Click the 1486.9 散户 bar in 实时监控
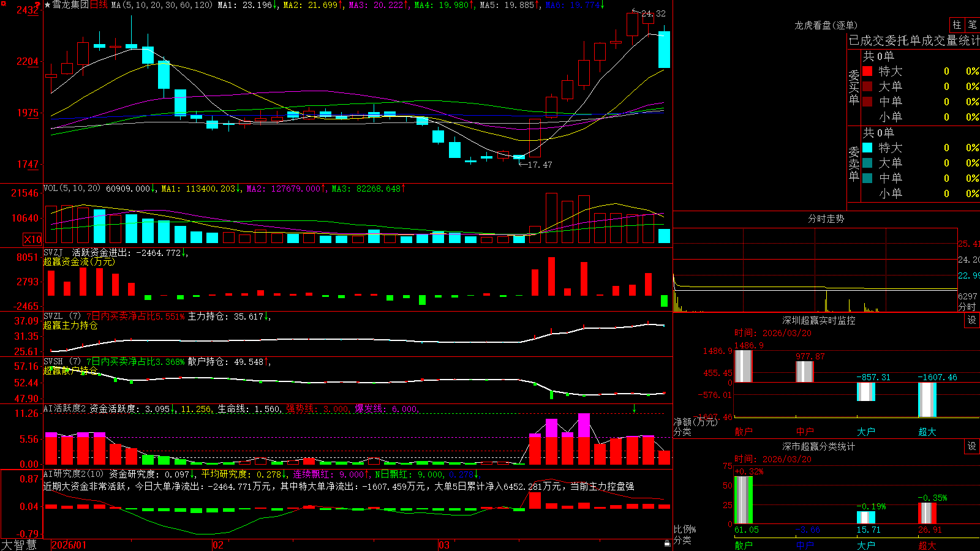This screenshot has width=980, height=551. coord(743,366)
